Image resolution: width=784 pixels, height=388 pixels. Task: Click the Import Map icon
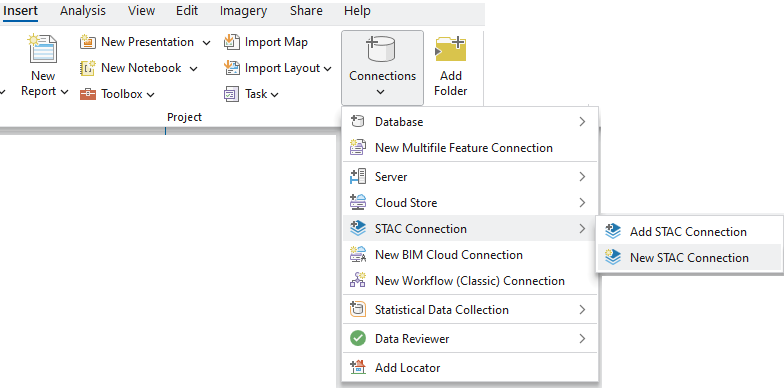(232, 42)
